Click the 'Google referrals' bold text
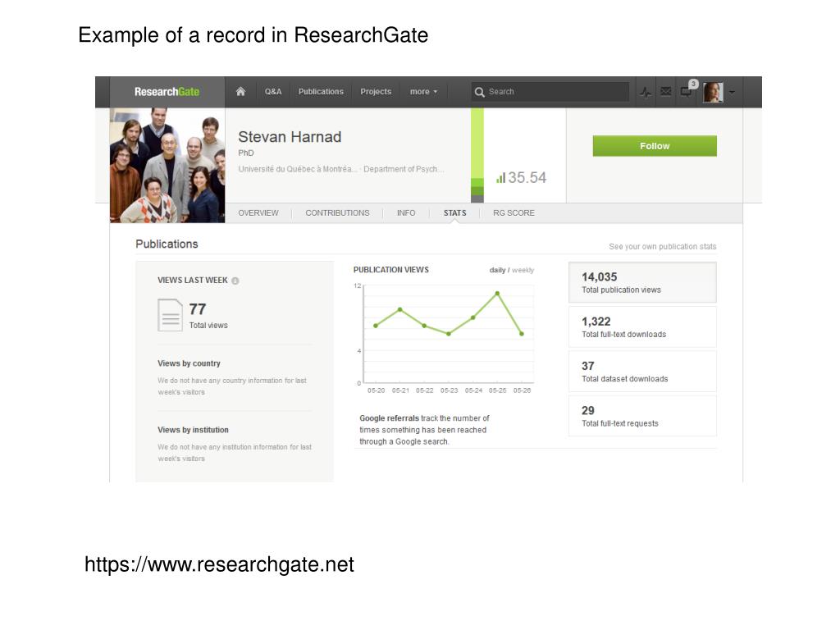Viewport: 840px width, 630px height. tap(389, 418)
